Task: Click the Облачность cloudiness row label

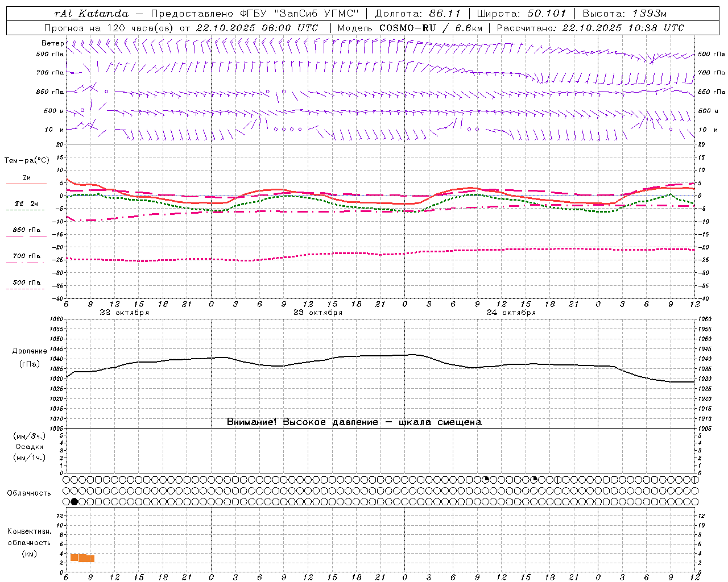Action: coord(29,493)
